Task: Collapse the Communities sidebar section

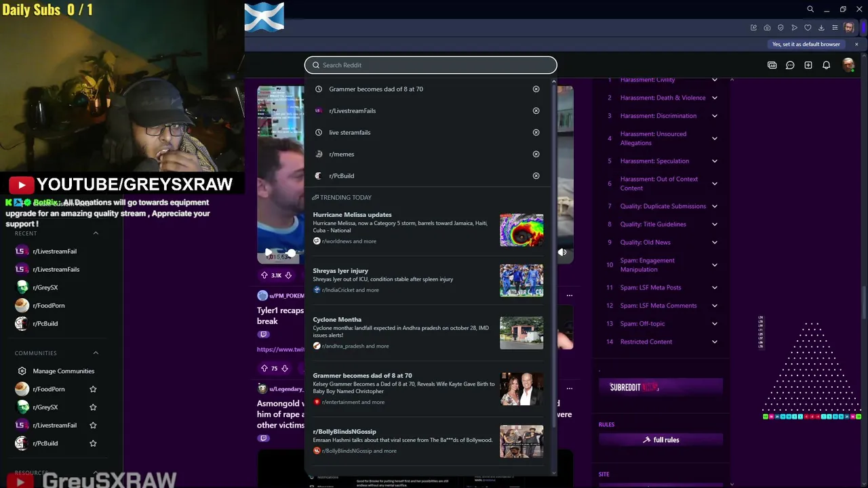Action: pyautogui.click(x=96, y=353)
